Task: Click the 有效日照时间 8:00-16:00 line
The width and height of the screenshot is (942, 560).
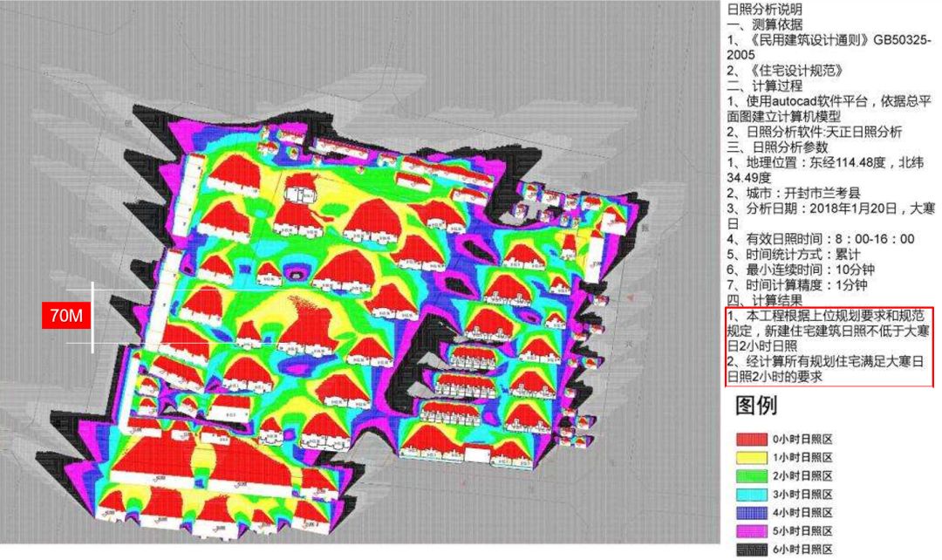Action: [821, 239]
